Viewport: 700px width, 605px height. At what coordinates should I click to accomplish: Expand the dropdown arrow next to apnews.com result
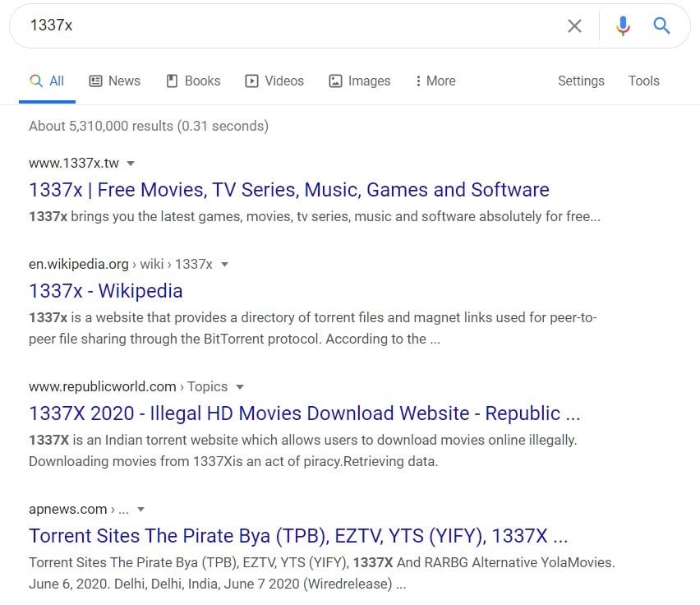coord(140,510)
